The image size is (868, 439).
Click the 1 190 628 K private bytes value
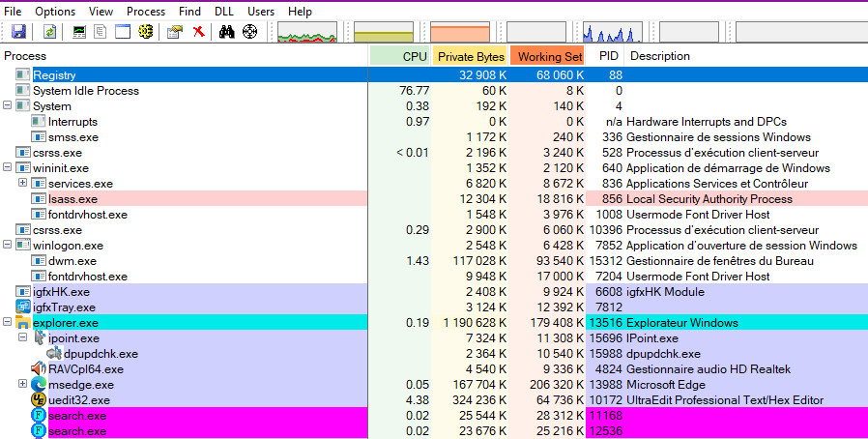click(475, 323)
